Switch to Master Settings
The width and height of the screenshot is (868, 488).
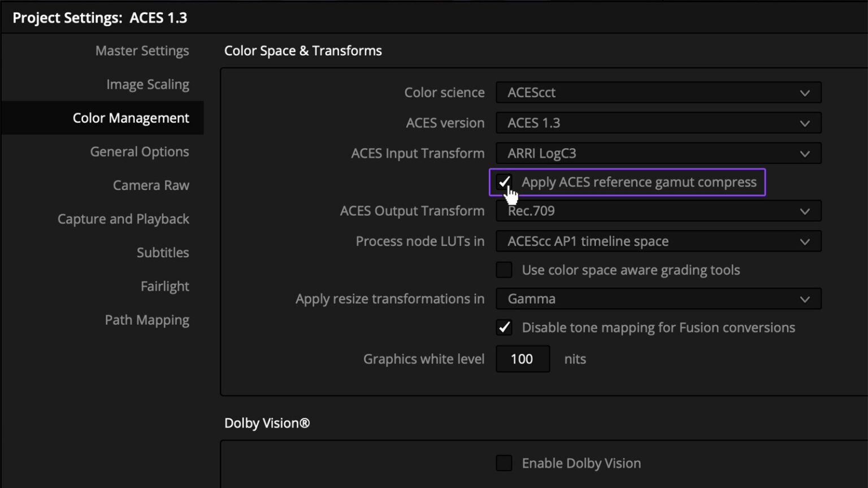click(x=142, y=50)
